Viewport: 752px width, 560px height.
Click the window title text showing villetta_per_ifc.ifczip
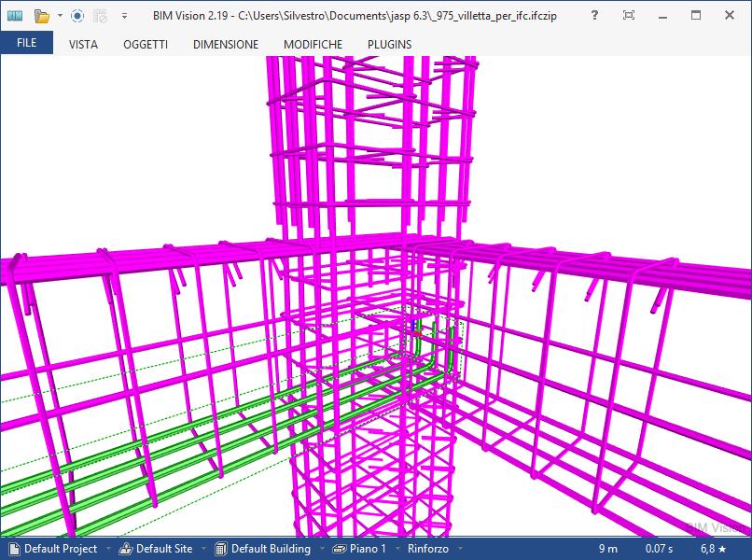coord(355,16)
